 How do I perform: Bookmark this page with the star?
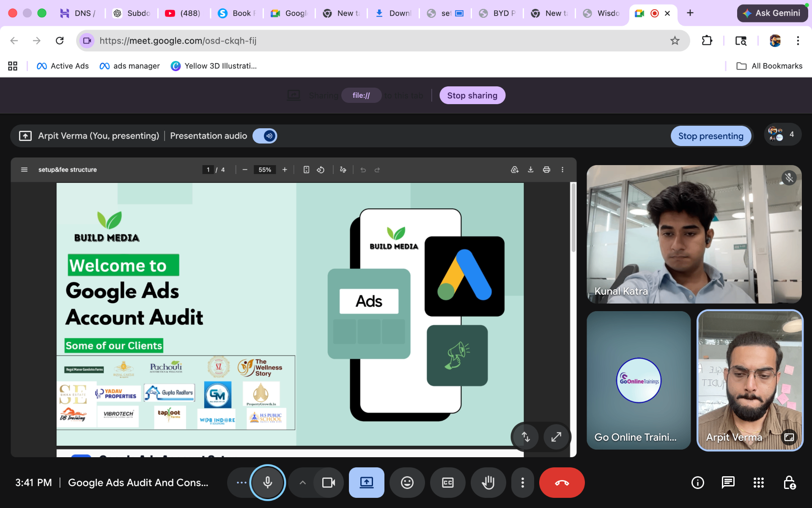pyautogui.click(x=675, y=41)
